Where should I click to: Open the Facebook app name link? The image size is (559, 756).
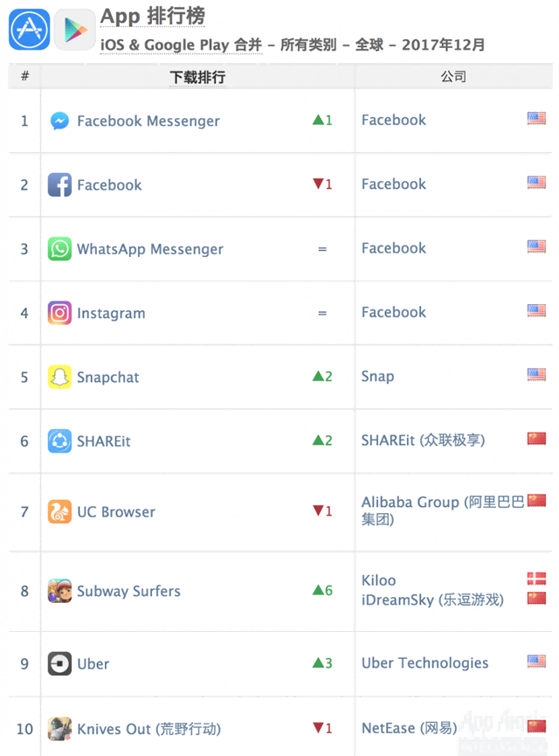[109, 185]
